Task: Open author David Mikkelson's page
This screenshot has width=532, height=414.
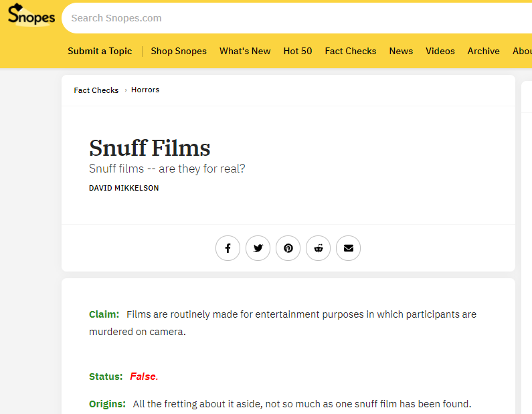Action: click(124, 188)
